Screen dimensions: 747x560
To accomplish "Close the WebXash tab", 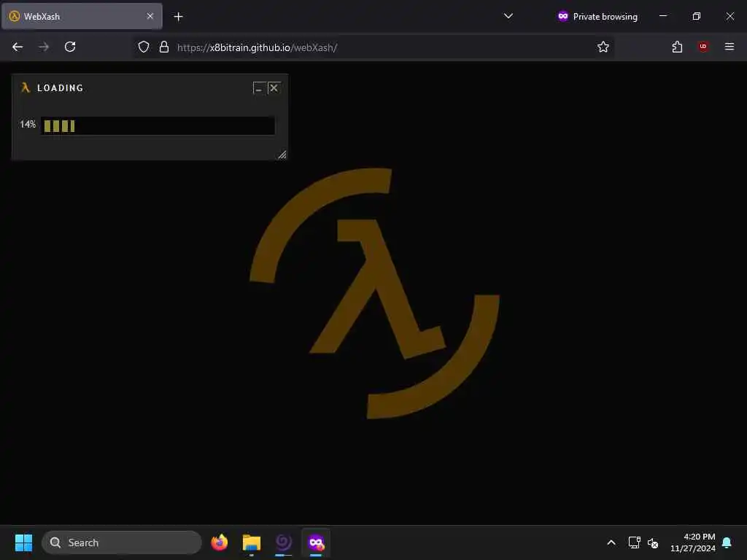I will tap(150, 16).
